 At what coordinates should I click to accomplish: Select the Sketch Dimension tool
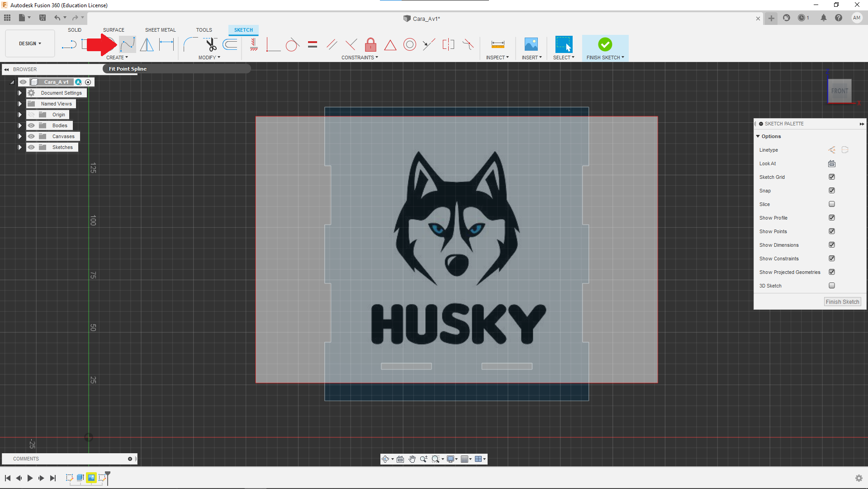point(166,44)
